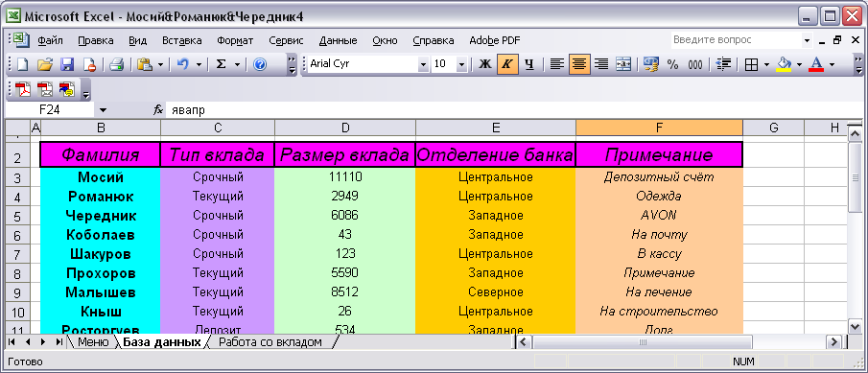Apply percent style format
Image resolution: width=868 pixels, height=373 pixels.
[x=672, y=65]
